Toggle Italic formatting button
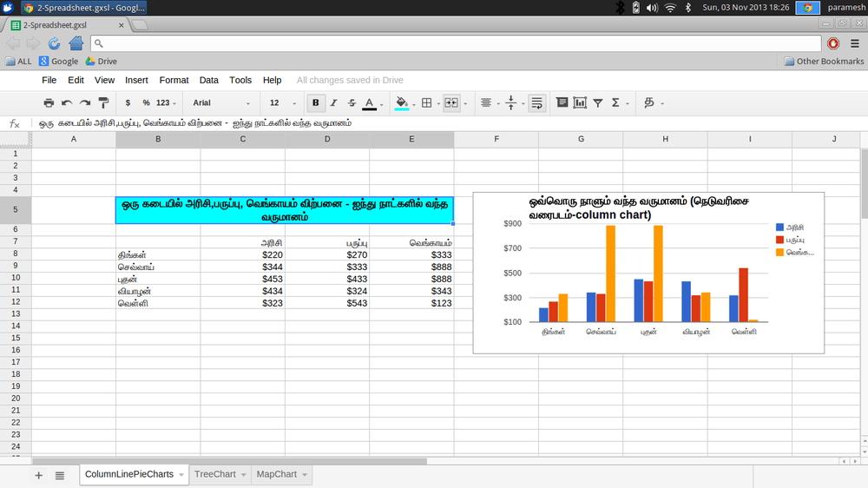 (x=333, y=102)
